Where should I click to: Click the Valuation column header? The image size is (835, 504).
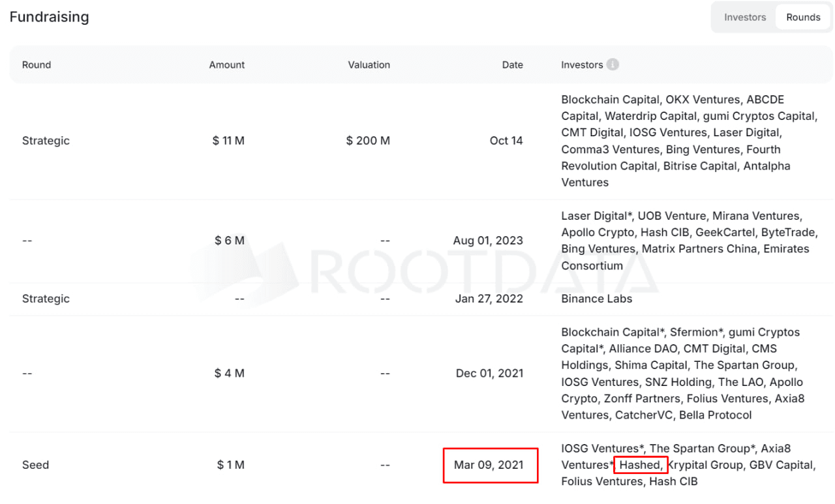tap(369, 65)
